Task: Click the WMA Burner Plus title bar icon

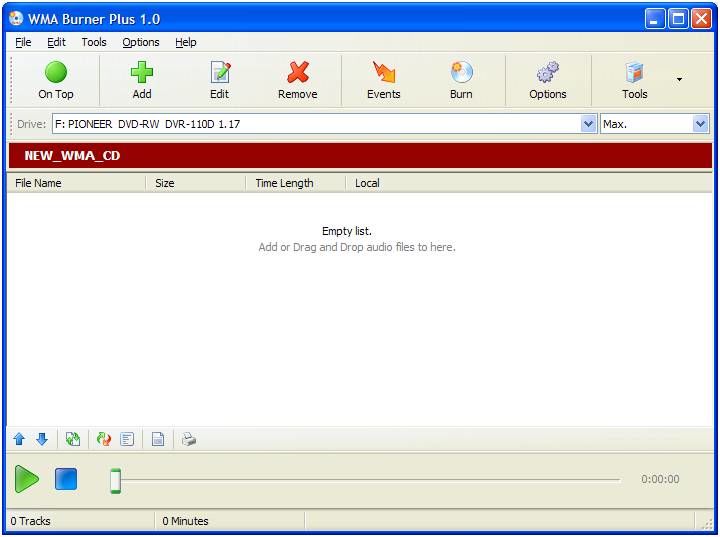Action: (x=16, y=18)
